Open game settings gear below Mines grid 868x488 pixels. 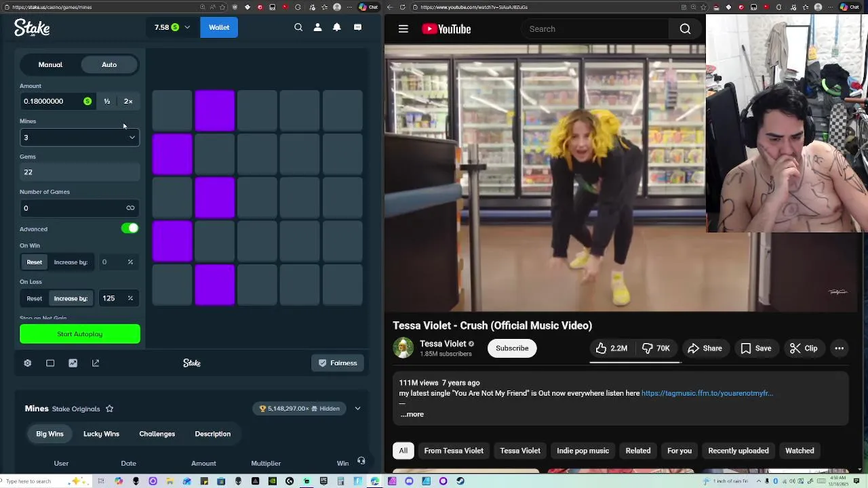coord(28,363)
